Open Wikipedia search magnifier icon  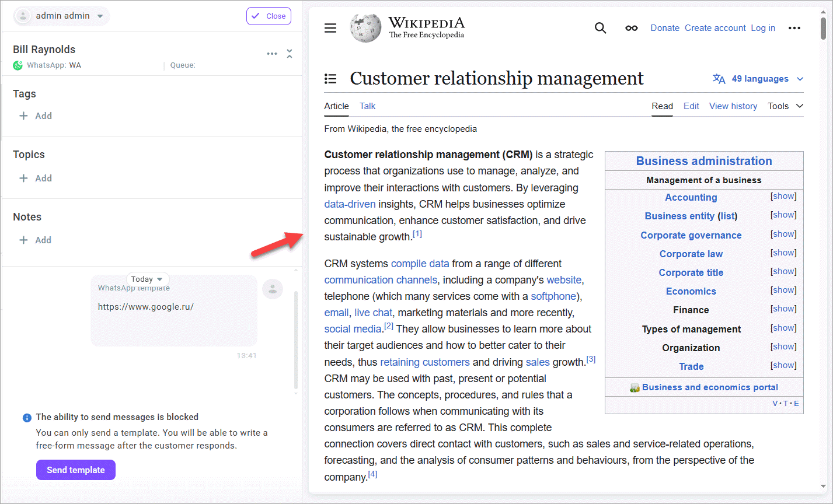pos(600,28)
